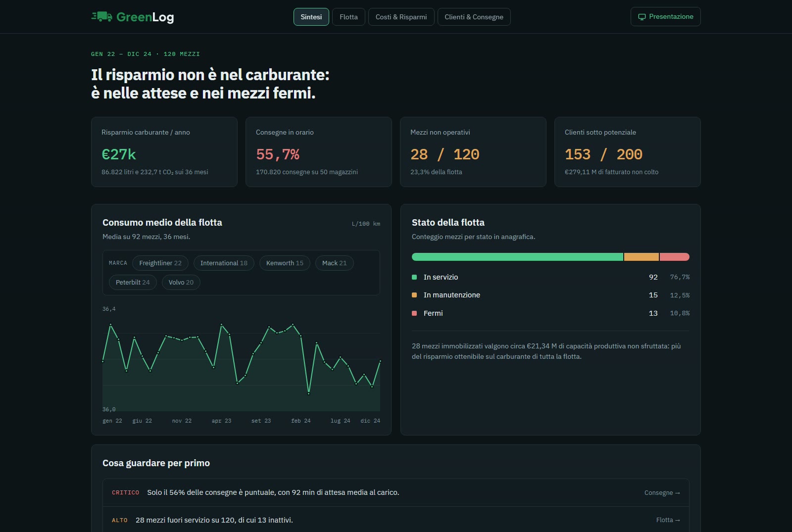
Task: Click the €27k value
Action: click(119, 154)
